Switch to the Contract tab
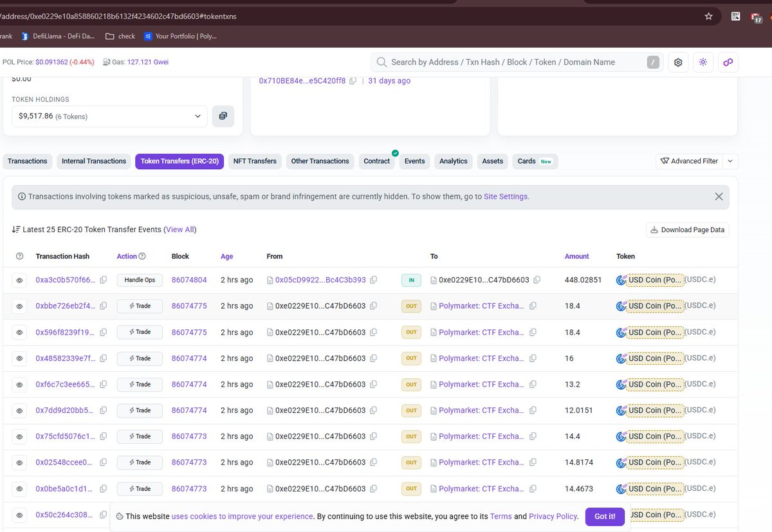This screenshot has width=772, height=532. [377, 161]
